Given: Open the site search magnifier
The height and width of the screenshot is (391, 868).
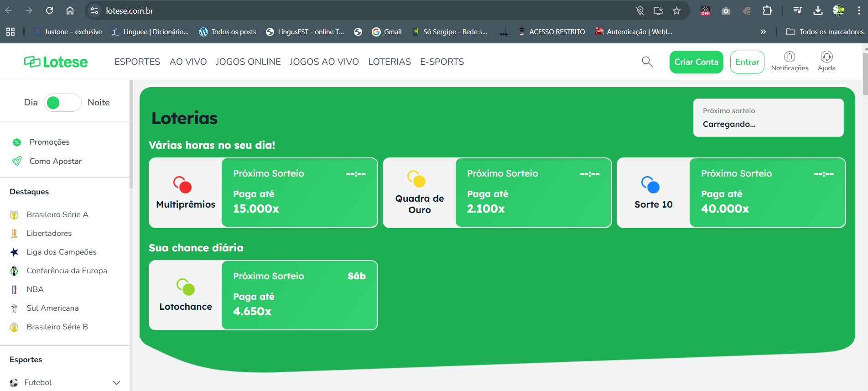Looking at the screenshot, I should 647,62.
